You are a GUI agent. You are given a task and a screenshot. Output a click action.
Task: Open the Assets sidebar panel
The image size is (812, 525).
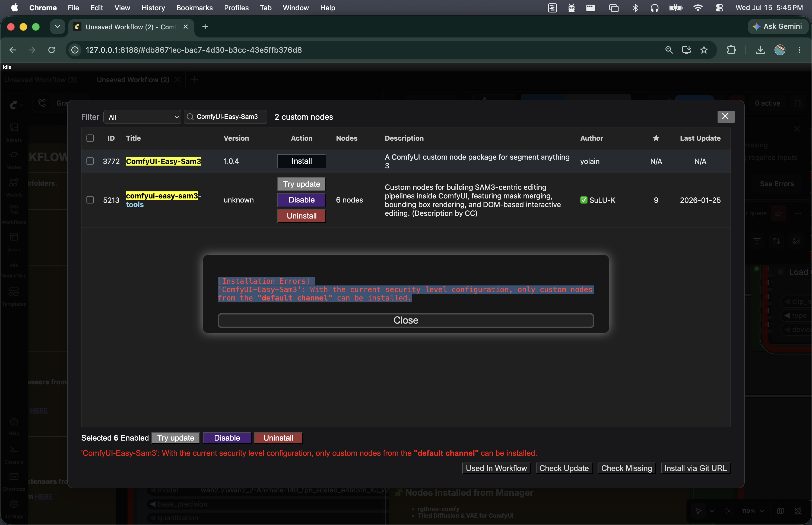pos(14,132)
